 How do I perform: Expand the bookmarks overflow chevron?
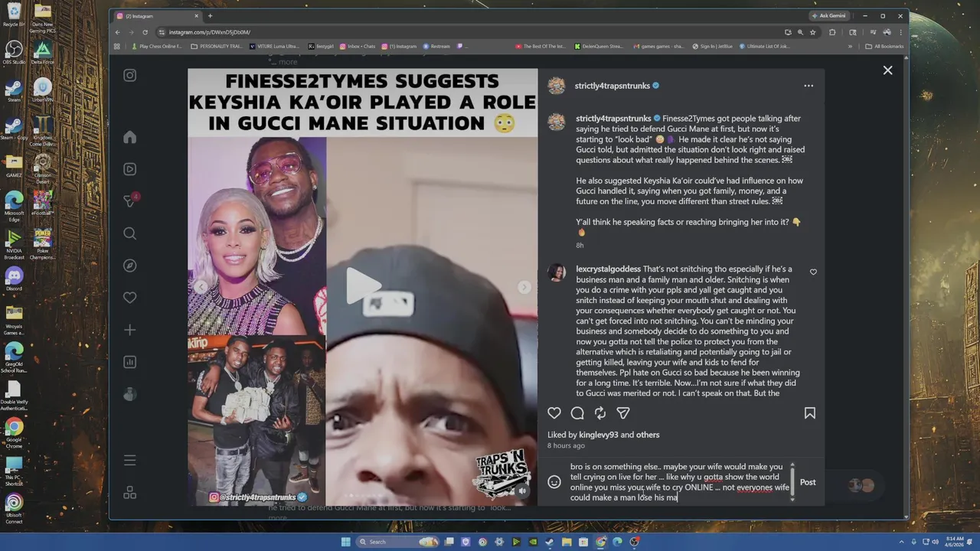[x=850, y=46]
